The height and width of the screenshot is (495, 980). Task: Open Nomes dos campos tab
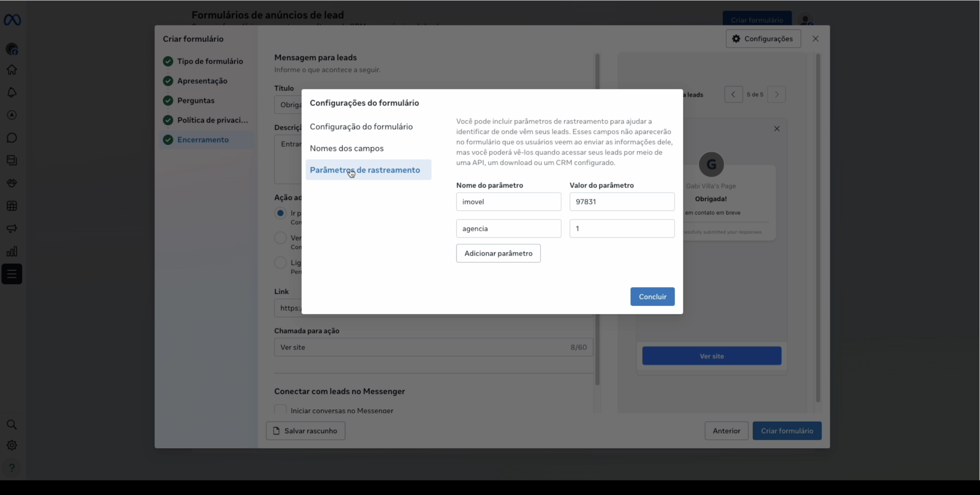346,148
